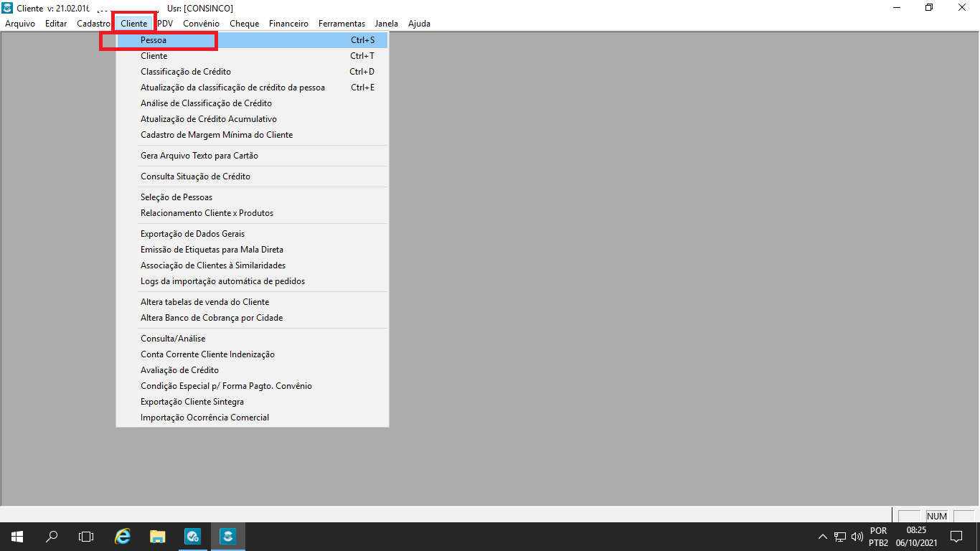
Task: Open the Arquivo menu
Action: pyautogui.click(x=20, y=24)
